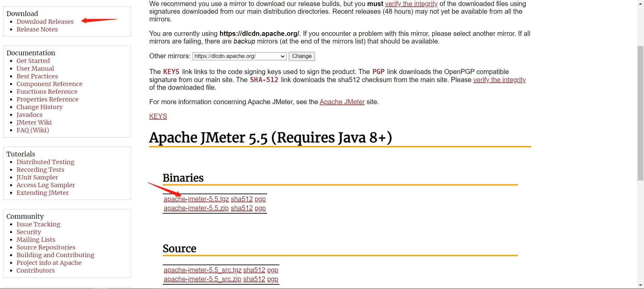Click the Source section heading
644x289 pixels.
point(179,248)
